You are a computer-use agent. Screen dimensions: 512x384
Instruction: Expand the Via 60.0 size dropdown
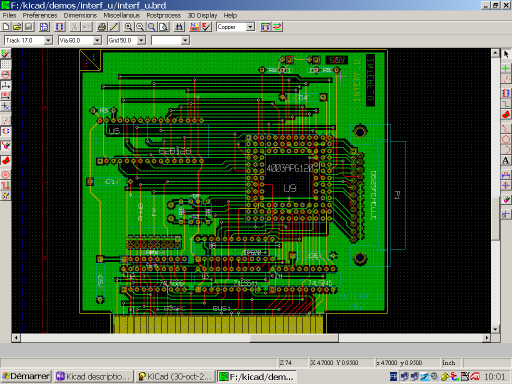[x=97, y=41]
